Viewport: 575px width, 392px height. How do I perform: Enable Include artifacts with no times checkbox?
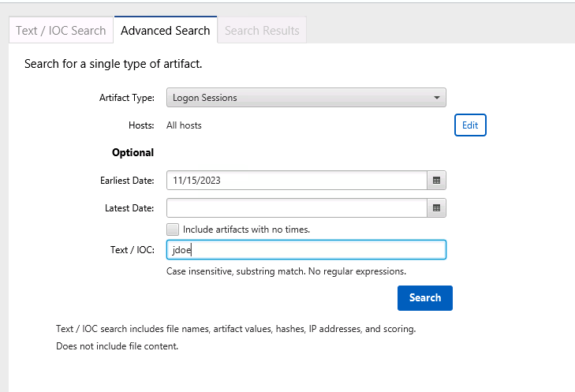173,230
